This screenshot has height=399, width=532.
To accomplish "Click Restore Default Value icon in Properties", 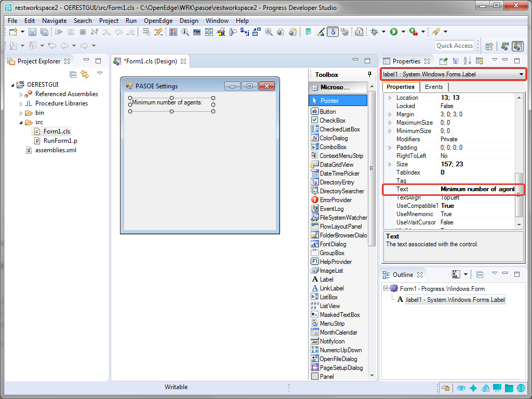I will (x=479, y=61).
